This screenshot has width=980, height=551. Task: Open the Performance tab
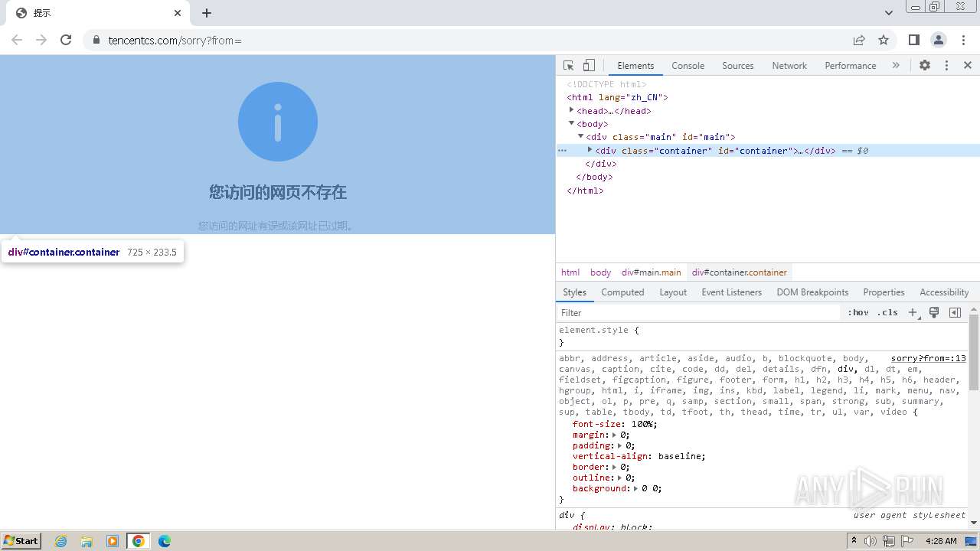tap(850, 66)
